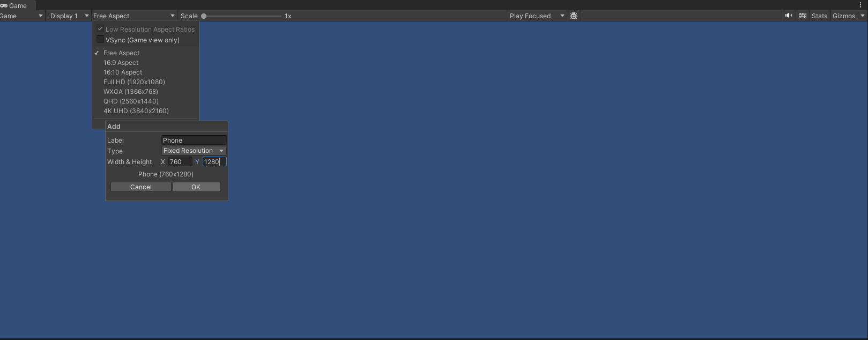Click the X width field showing 760
This screenshot has height=340, width=868.
180,162
